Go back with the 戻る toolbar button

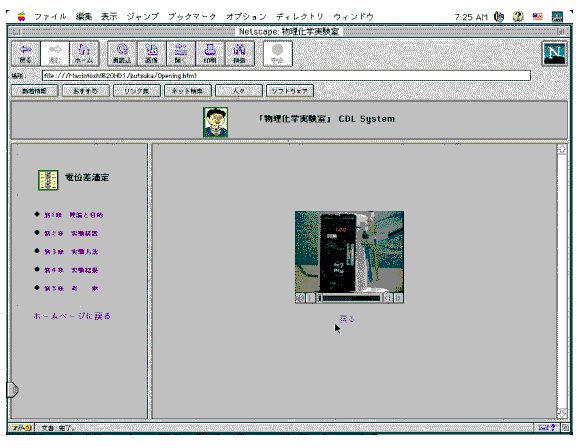[26, 54]
